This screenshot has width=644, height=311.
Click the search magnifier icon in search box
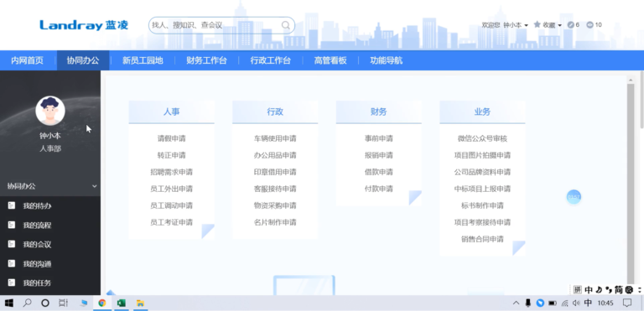tap(285, 25)
